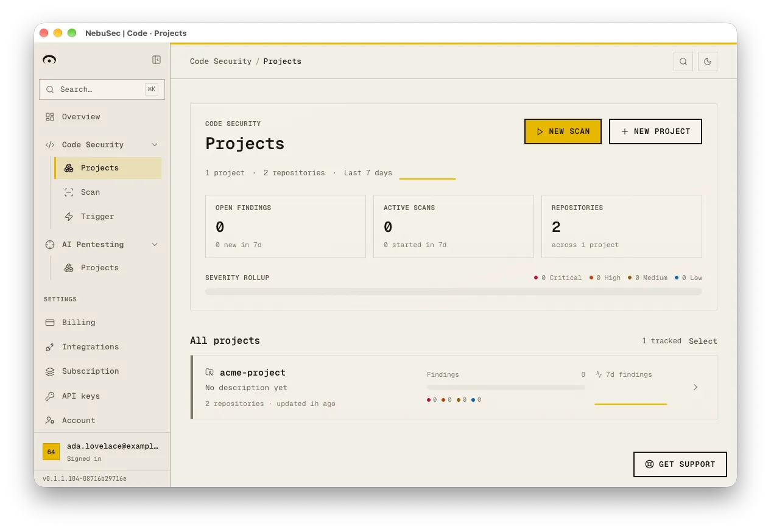Click the Projects icon under AI Pentesting
The image size is (771, 532).
[x=69, y=268]
